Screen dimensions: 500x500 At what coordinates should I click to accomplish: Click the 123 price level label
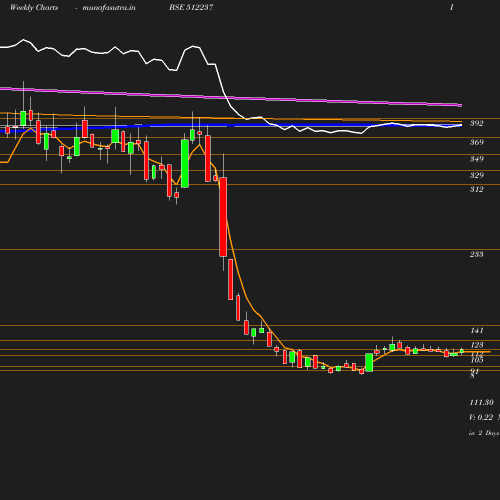(477, 345)
